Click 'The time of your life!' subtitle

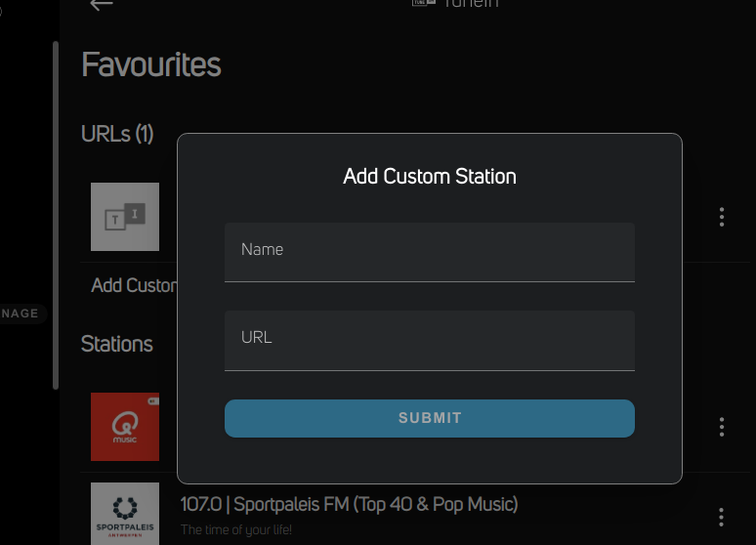click(235, 530)
